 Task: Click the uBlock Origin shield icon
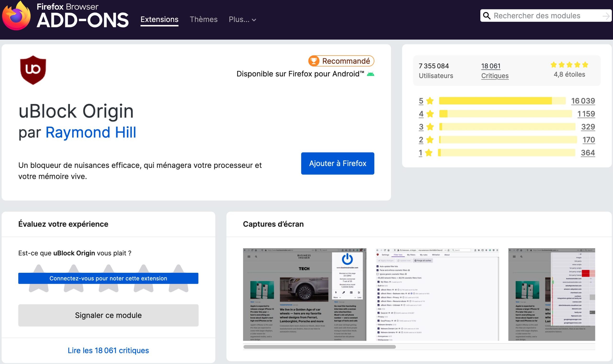click(33, 70)
